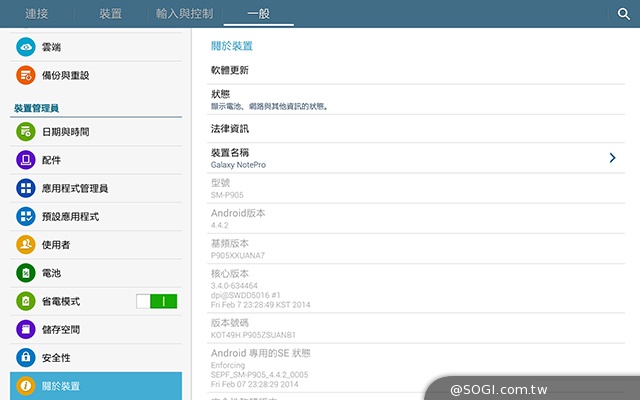The width and height of the screenshot is (640, 400).
Task: Open the 使用者 users icon
Action: pos(26,244)
